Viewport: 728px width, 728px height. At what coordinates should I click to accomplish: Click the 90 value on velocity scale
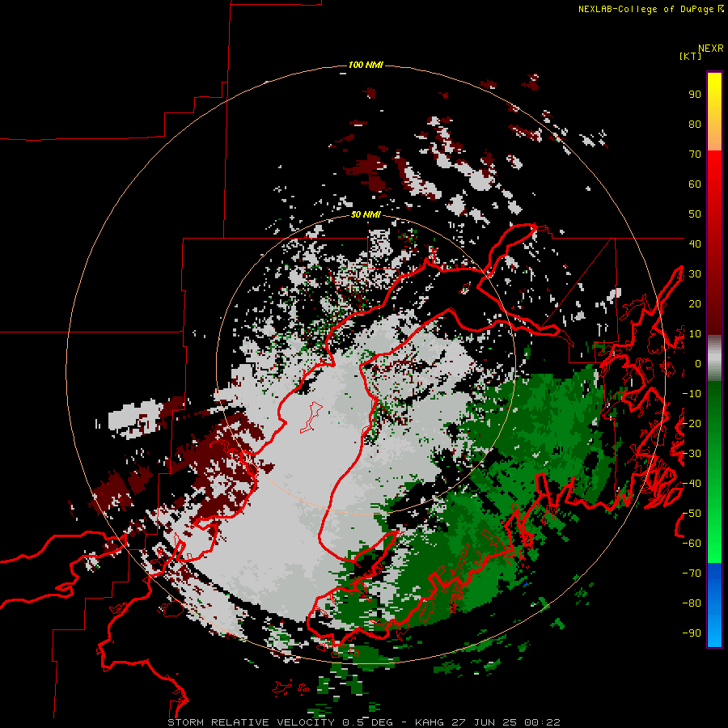click(x=695, y=95)
